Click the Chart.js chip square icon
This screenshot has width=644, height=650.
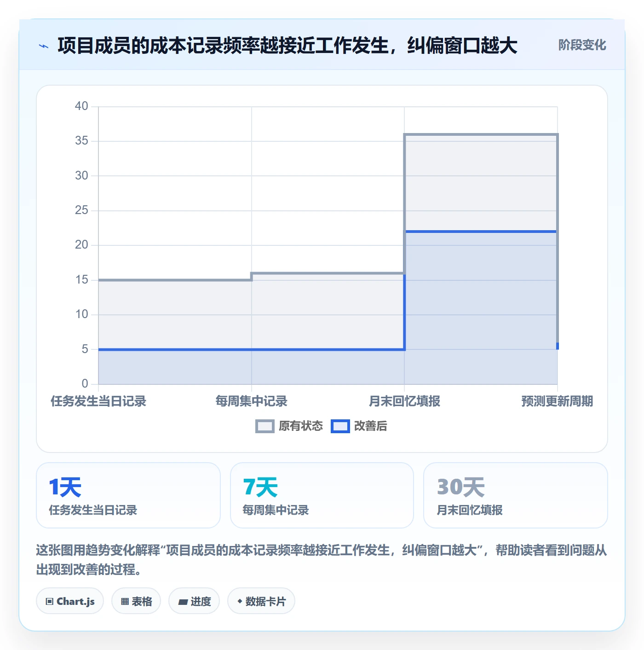50,602
